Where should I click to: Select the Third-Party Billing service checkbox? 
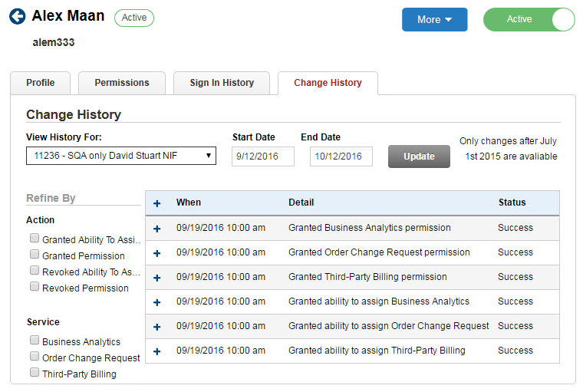coord(35,373)
